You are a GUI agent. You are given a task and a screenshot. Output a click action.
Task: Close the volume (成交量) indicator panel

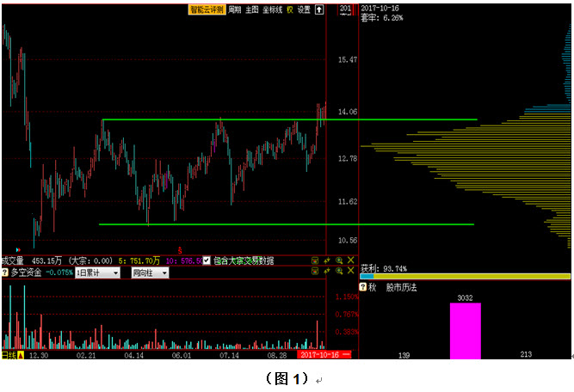pyautogui.click(x=350, y=260)
